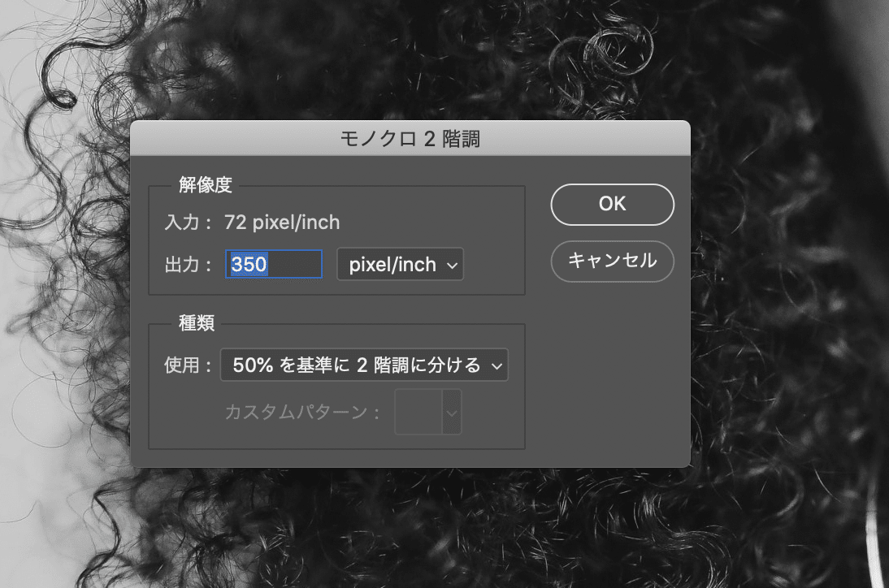Click the 出力 field label

coord(189,264)
